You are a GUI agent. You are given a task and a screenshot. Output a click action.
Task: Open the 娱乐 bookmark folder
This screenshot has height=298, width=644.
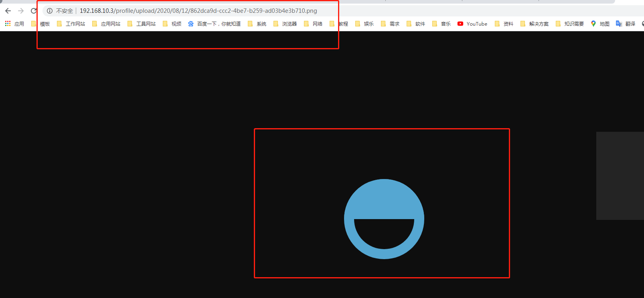(x=365, y=24)
